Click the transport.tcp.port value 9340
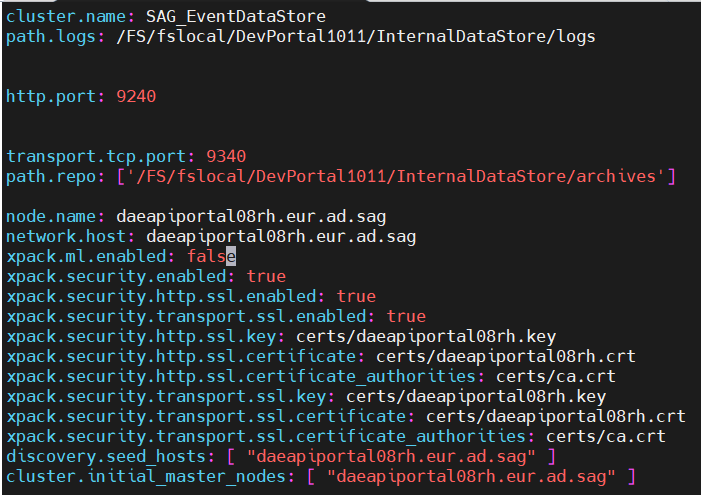701x495 pixels. click(x=226, y=157)
